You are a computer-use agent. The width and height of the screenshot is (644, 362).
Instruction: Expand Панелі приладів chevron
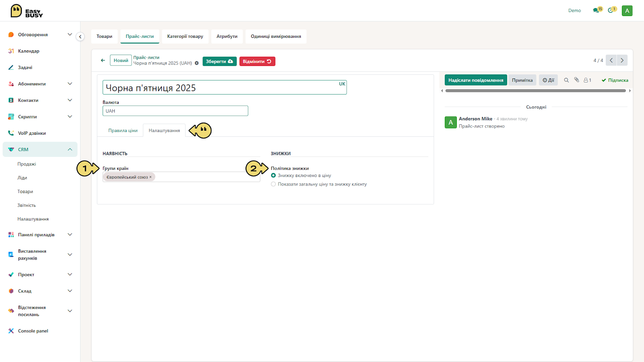(x=70, y=234)
